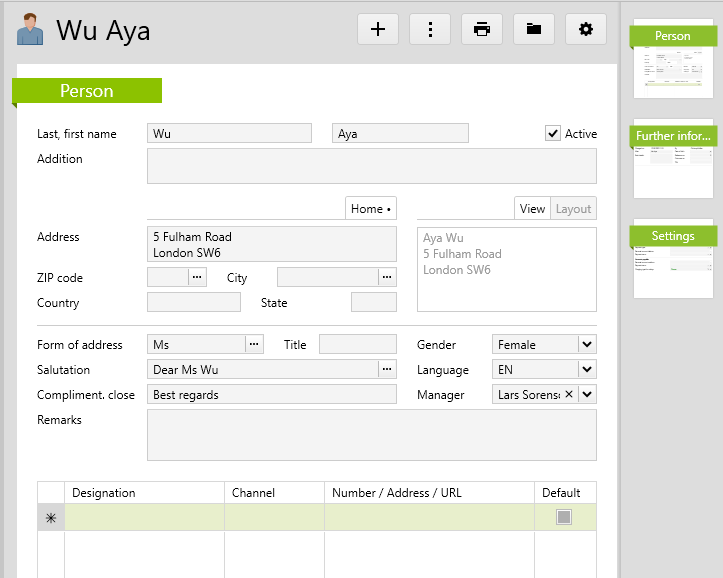This screenshot has height=578, width=723.
Task: Click the Home address type button
Action: point(371,208)
